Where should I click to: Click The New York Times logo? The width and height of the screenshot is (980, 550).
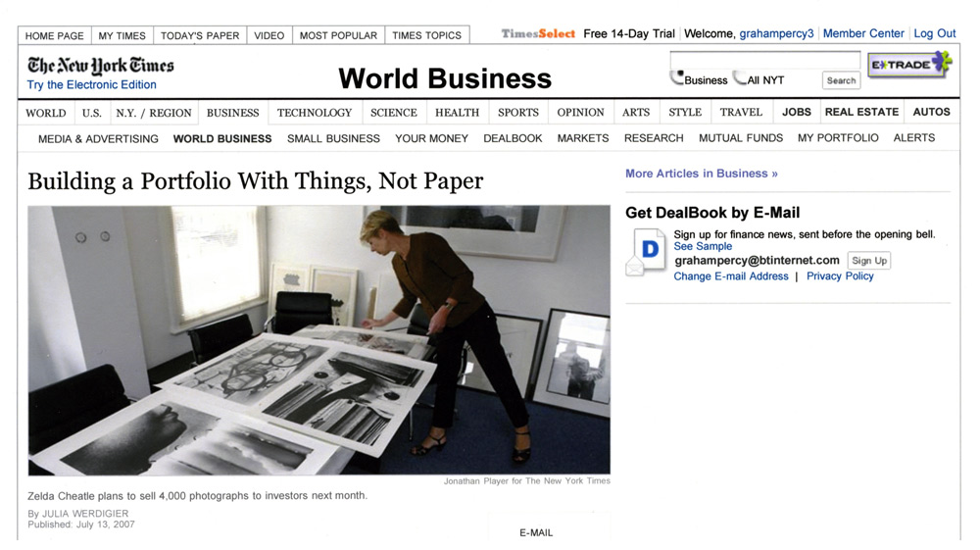pyautogui.click(x=100, y=66)
